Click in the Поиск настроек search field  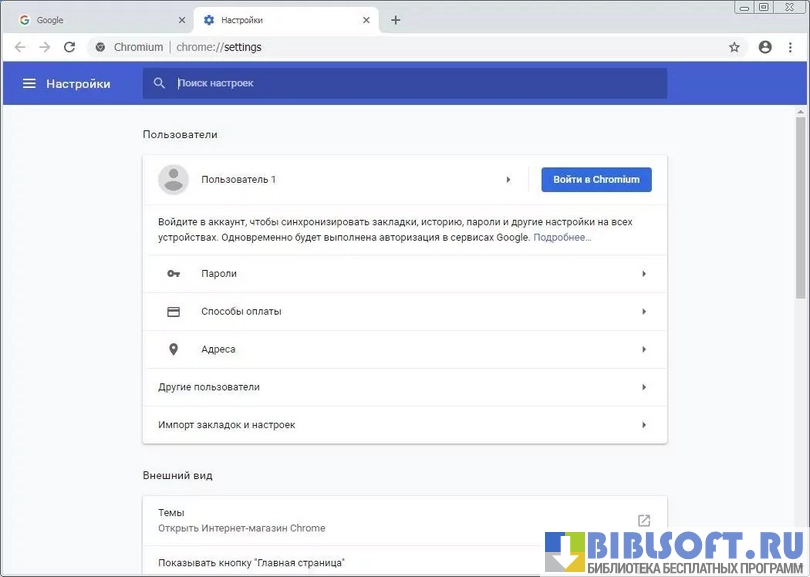(410, 84)
